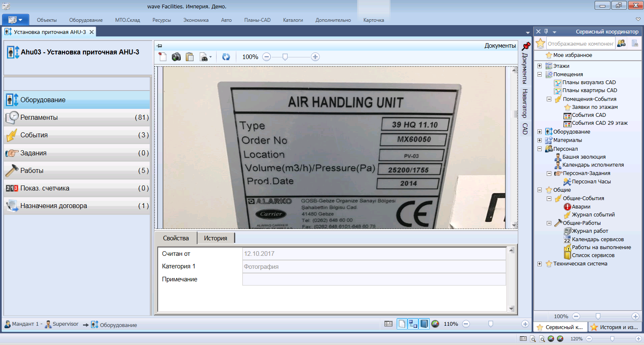Screen dimensions: 644x345
Task: Open Мое избранное favorites item
Action: (572, 55)
